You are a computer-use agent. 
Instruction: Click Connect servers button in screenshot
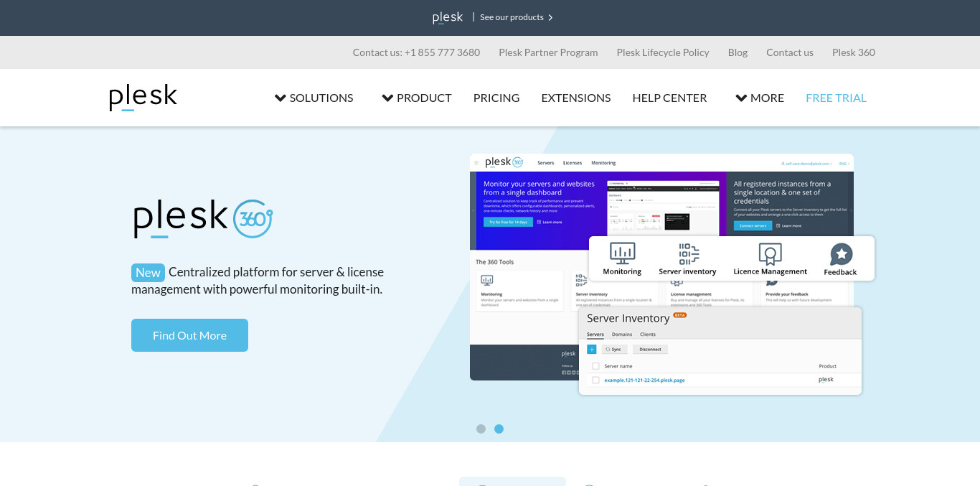753,225
